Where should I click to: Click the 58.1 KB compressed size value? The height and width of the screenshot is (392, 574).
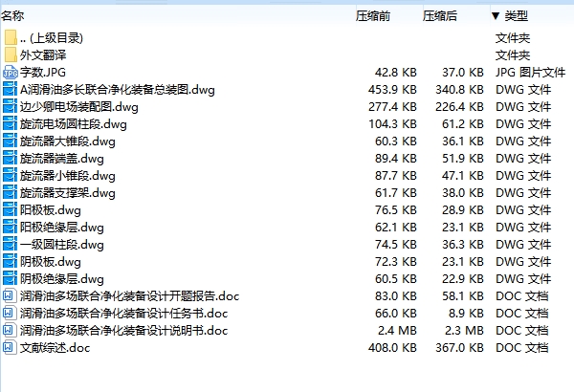[x=463, y=296]
